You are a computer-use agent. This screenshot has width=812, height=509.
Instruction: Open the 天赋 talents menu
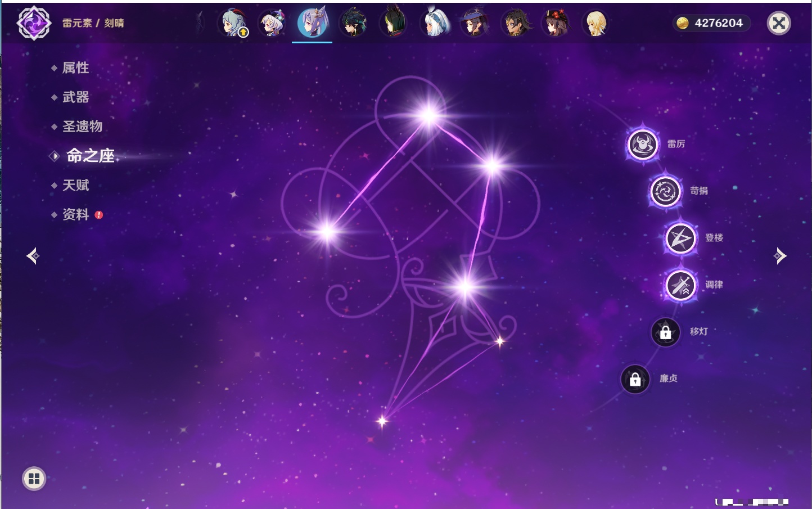click(x=75, y=185)
